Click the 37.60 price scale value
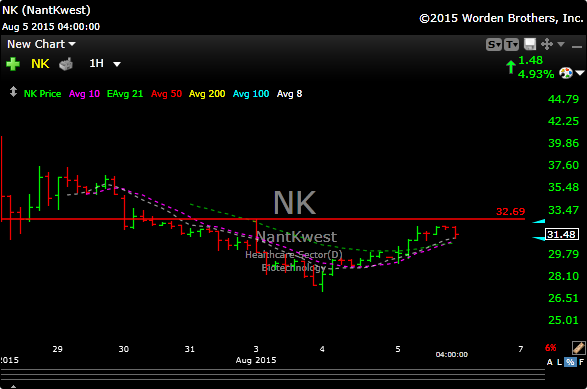 [563, 165]
